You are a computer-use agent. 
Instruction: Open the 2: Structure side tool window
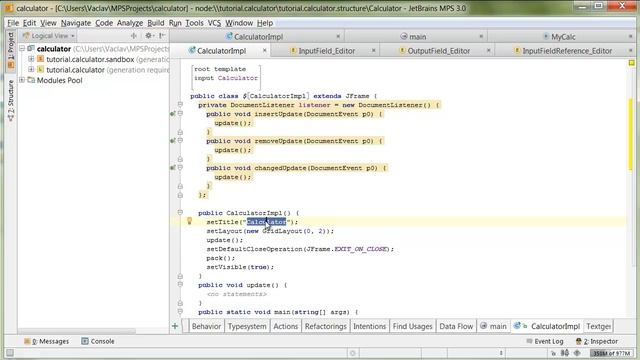point(11,101)
